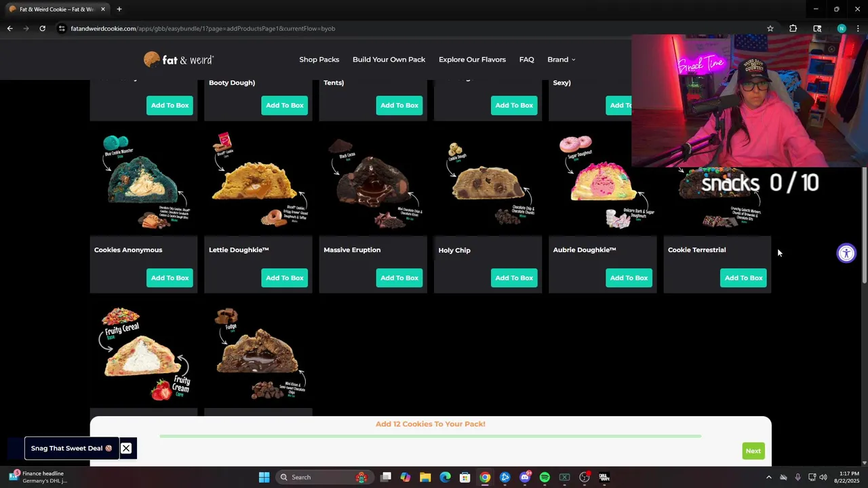This screenshot has width=868, height=488.
Task: Open the Brand dropdown menu
Action: [561, 60]
